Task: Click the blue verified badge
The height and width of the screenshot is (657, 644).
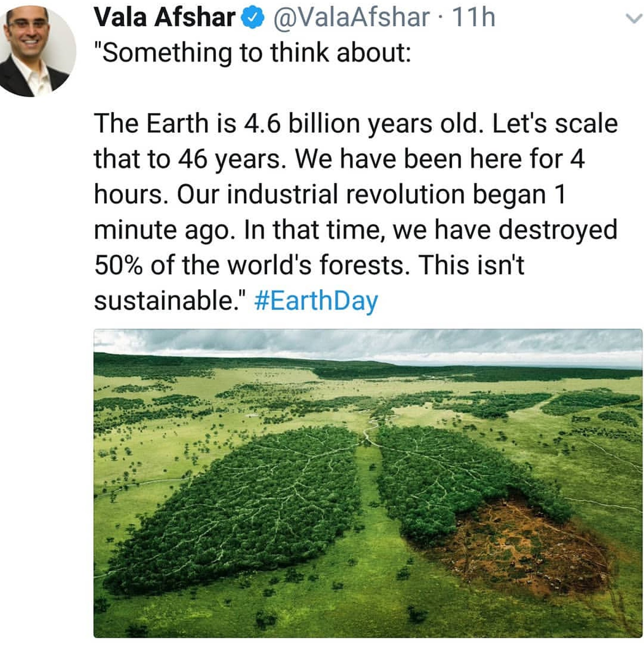Action: pyautogui.click(x=252, y=18)
